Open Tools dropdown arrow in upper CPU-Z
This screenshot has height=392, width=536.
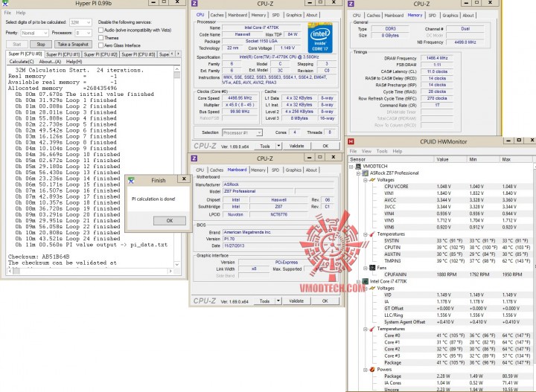[278, 146]
